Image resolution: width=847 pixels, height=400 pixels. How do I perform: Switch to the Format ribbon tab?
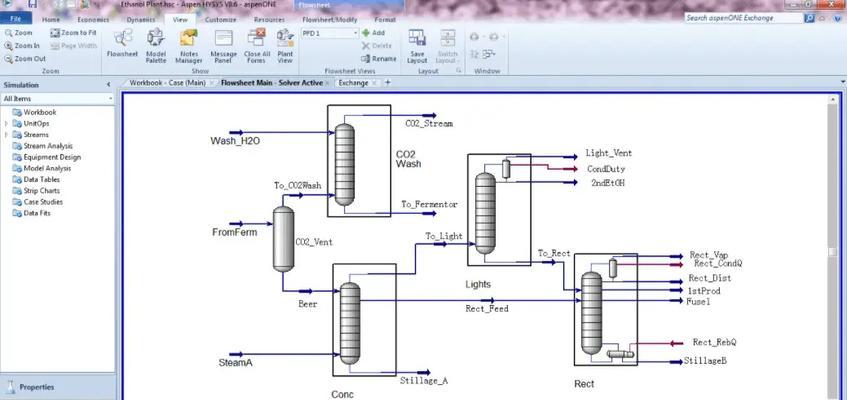coord(385,20)
